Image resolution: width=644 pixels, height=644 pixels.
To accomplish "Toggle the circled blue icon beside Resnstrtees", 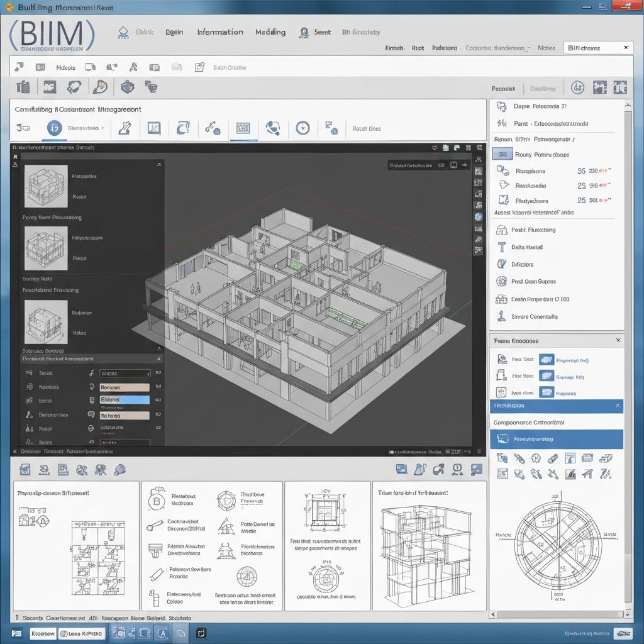I will tap(54, 128).
